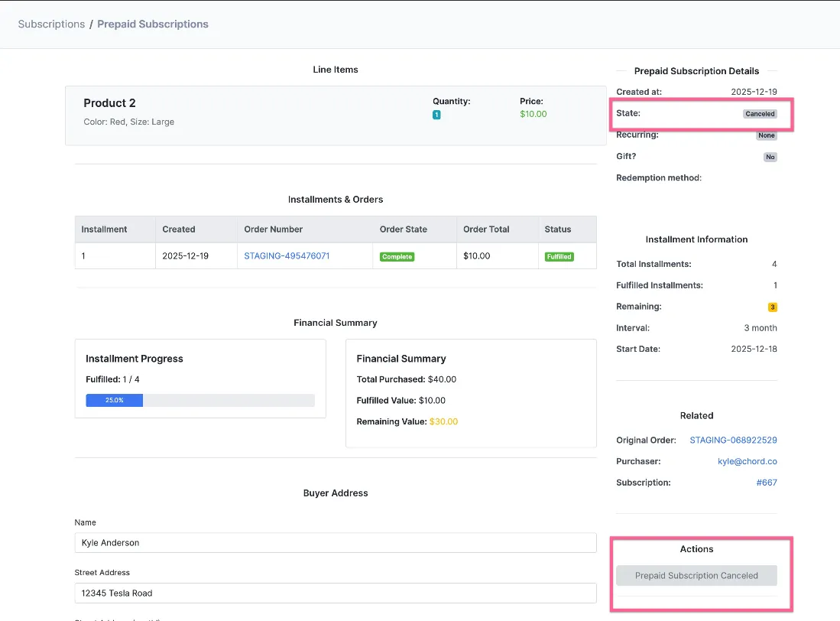Focus the Street Address input field
Viewport: 840px width, 621px height.
pyautogui.click(x=336, y=593)
